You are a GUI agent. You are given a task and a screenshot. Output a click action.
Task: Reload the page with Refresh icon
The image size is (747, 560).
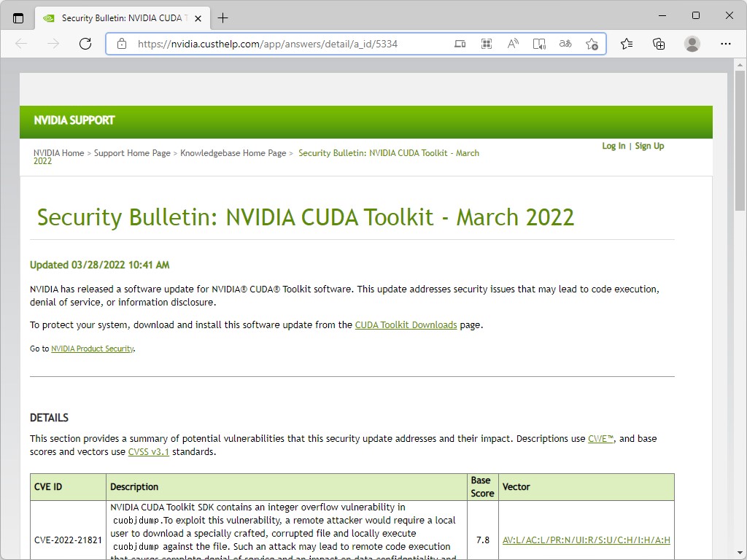tap(85, 44)
